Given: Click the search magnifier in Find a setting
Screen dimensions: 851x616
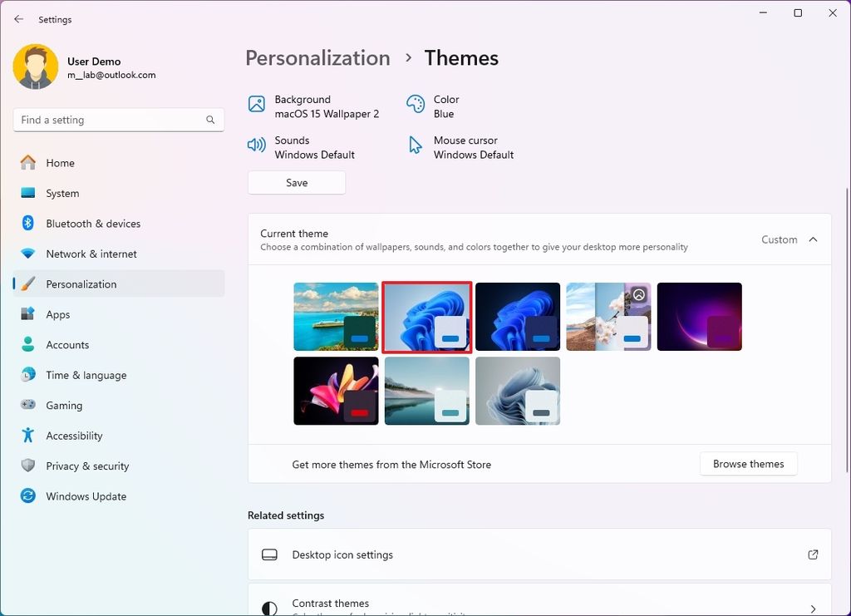Looking at the screenshot, I should 210,120.
